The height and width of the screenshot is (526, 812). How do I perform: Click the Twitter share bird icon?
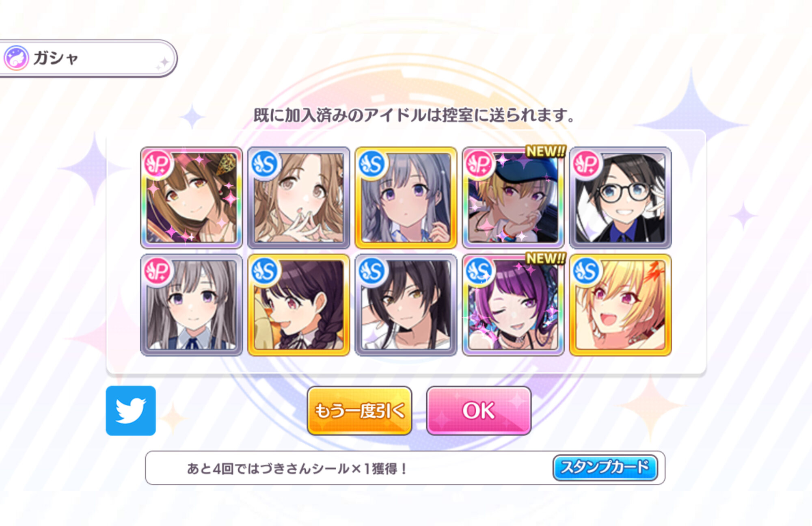[x=131, y=410]
